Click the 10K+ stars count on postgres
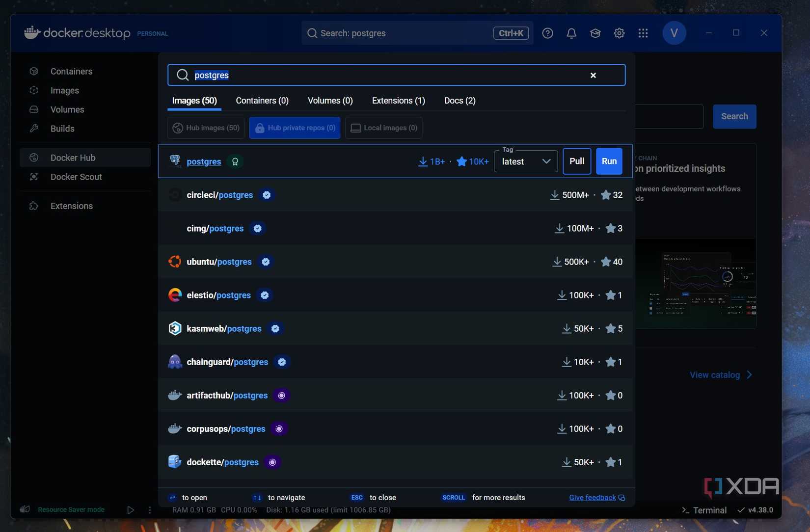The width and height of the screenshot is (810, 532). (x=473, y=161)
